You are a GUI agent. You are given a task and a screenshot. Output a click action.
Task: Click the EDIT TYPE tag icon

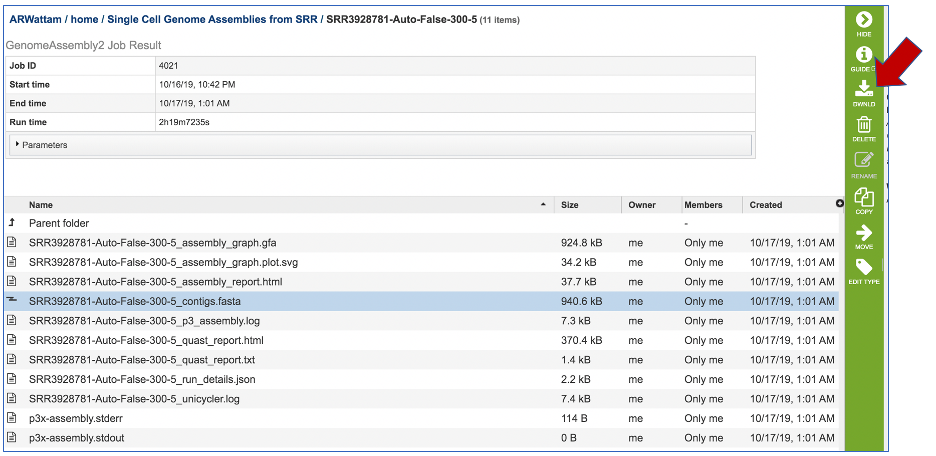pyautogui.click(x=864, y=267)
